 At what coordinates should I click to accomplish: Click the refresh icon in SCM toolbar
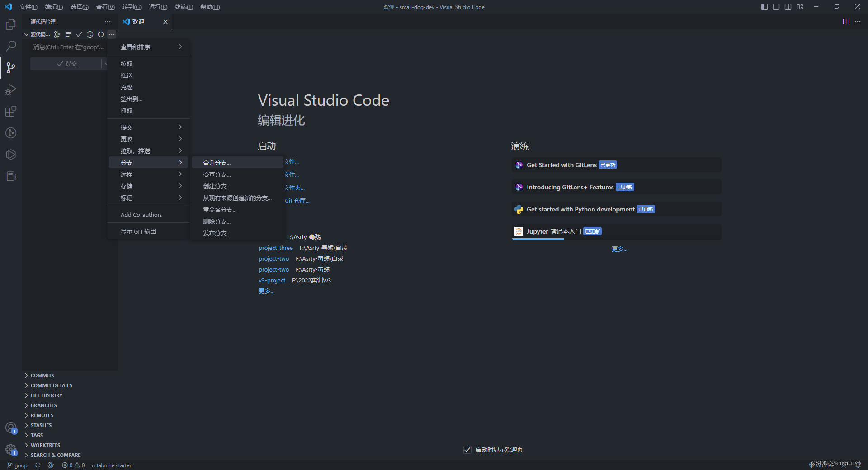[101, 34]
